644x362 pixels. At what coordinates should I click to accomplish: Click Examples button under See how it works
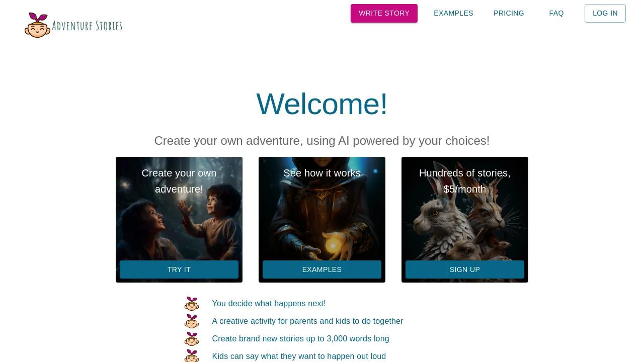tap(322, 269)
